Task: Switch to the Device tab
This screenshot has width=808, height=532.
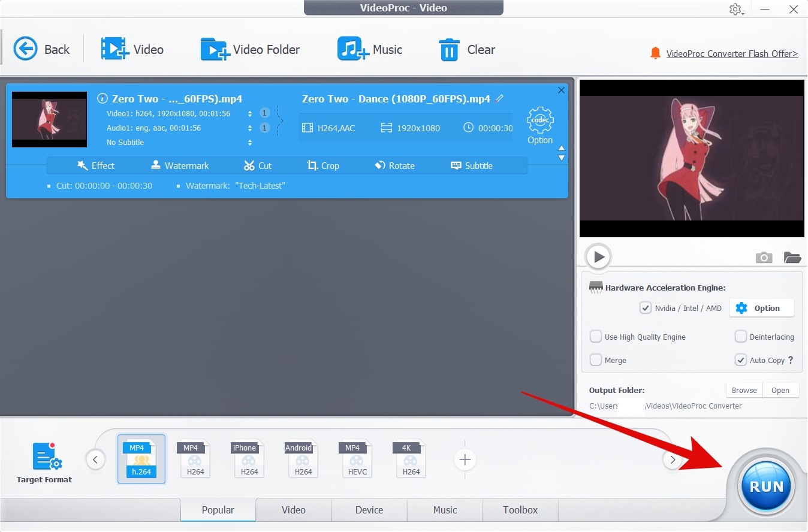Action: [x=369, y=510]
